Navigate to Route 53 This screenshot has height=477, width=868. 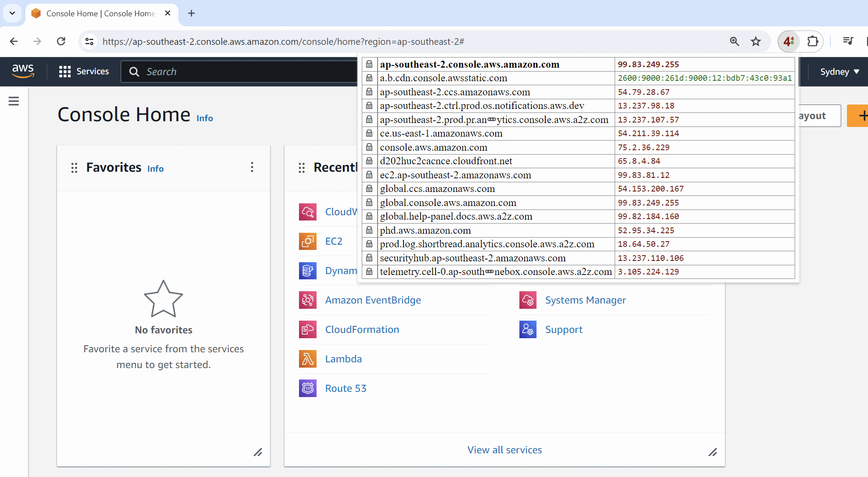(x=346, y=388)
